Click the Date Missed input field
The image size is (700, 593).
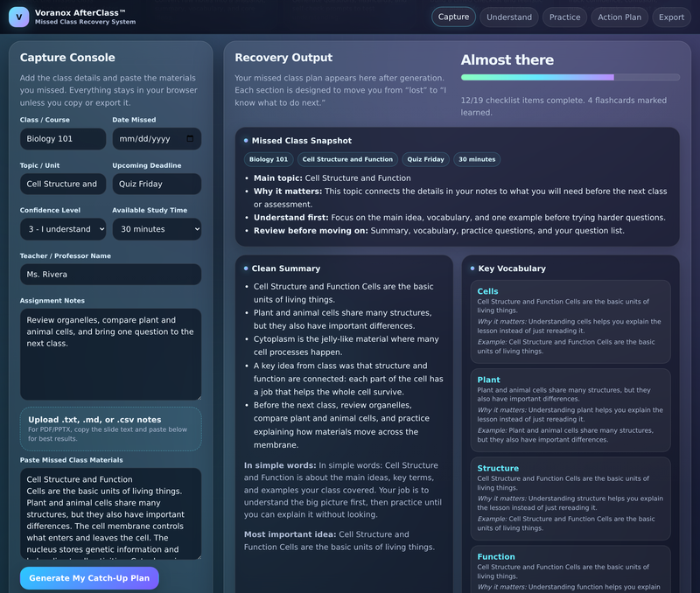click(157, 139)
